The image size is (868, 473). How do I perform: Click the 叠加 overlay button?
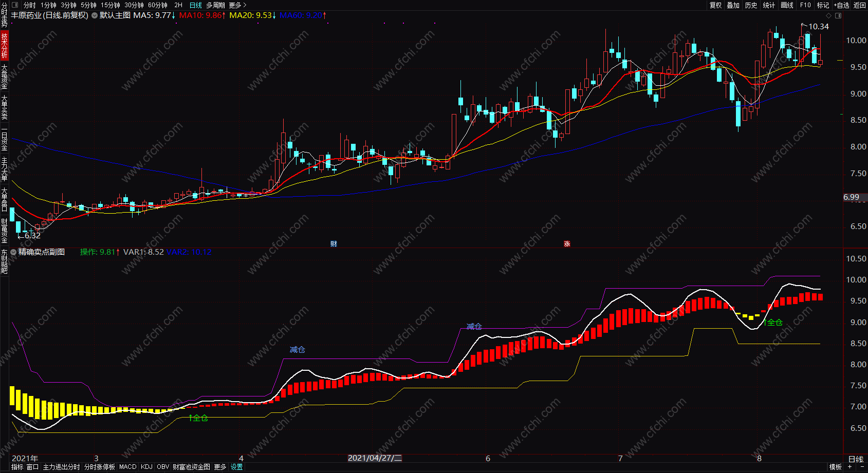pos(733,5)
